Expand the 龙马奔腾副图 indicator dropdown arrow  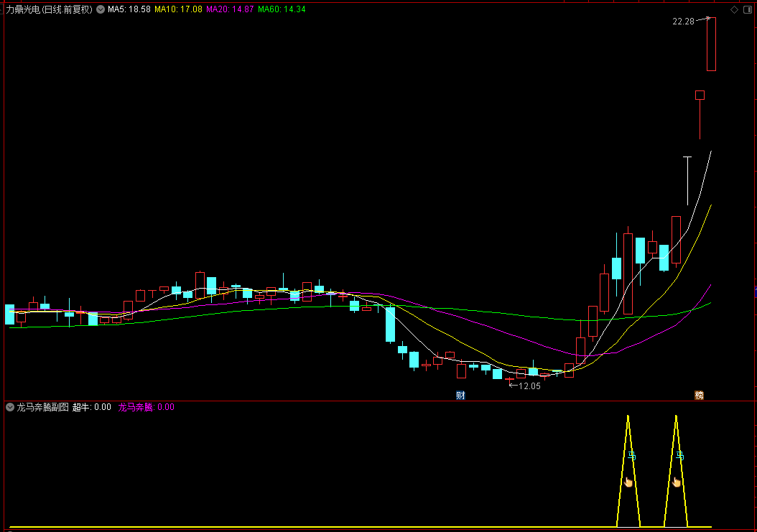(9, 408)
